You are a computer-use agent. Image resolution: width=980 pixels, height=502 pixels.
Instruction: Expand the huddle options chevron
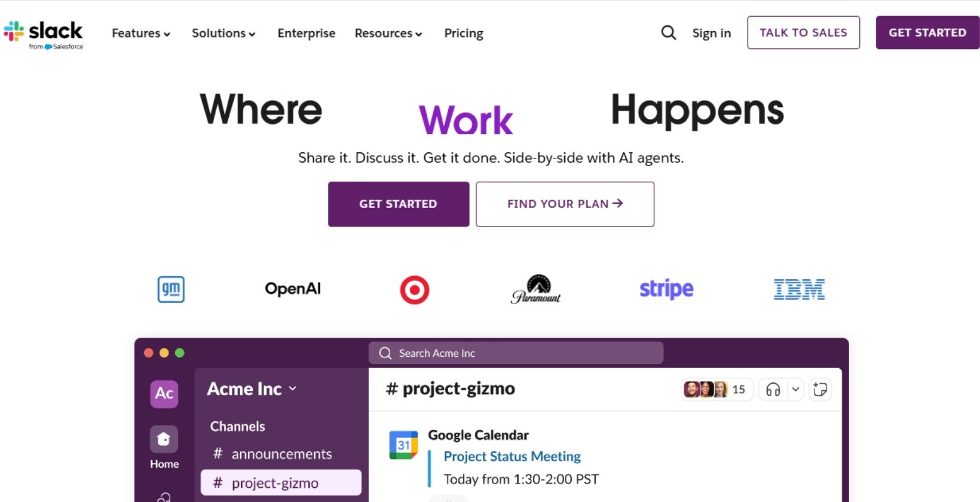(795, 389)
